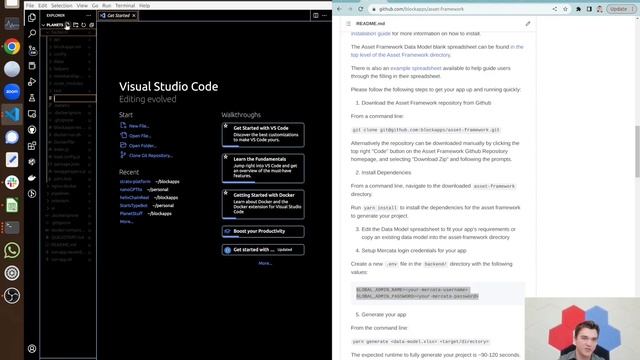Screen dimensions: 640x360
Task: Click the presenter webcam thumbnail
Action: 582,329
